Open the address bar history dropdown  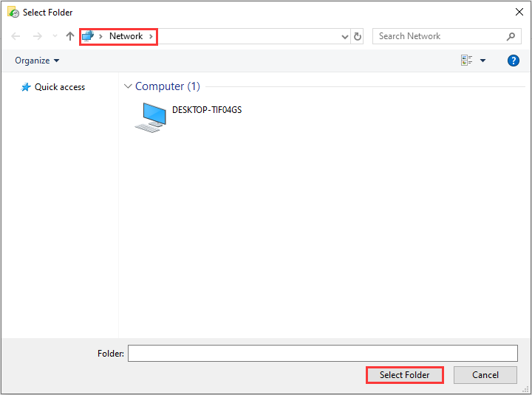(x=345, y=37)
